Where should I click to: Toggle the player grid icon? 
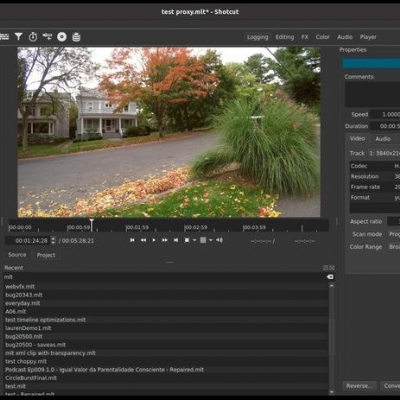[x=203, y=240]
